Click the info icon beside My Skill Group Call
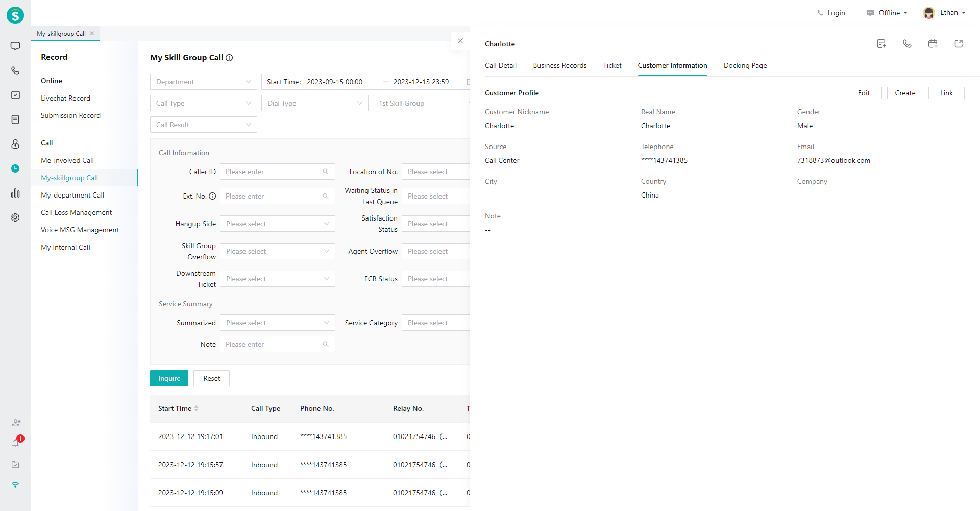 (229, 58)
